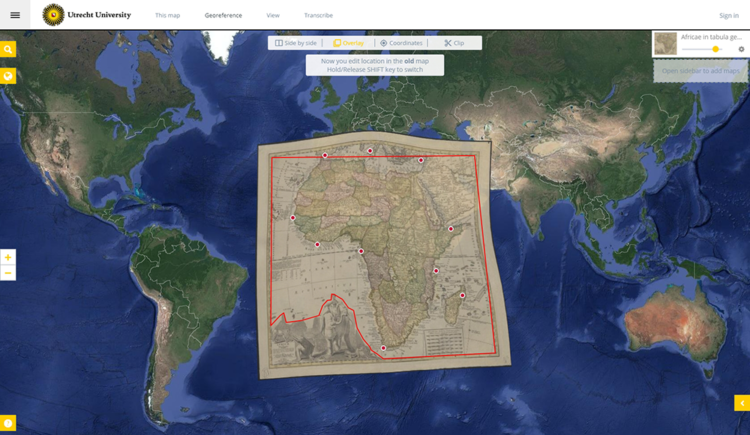Screen dimensions: 750x435
Task: Open the Georeference menu
Action: coord(223,15)
